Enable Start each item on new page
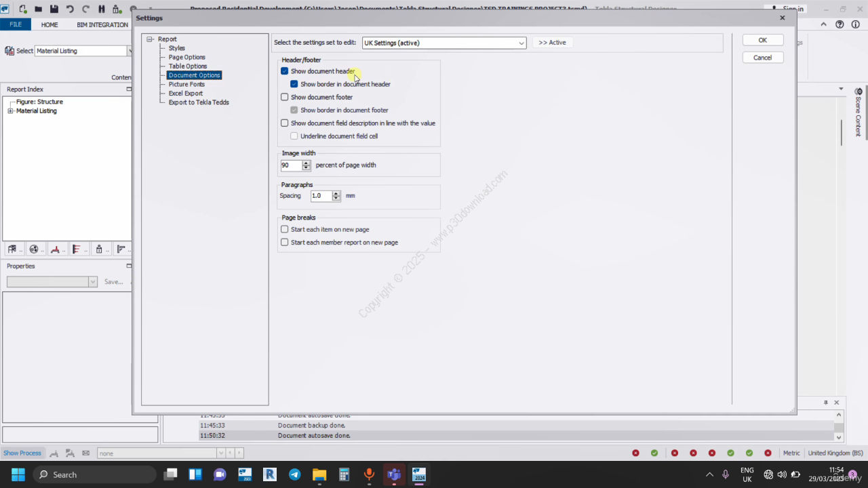Viewport: 868px width, 488px height. [285, 229]
